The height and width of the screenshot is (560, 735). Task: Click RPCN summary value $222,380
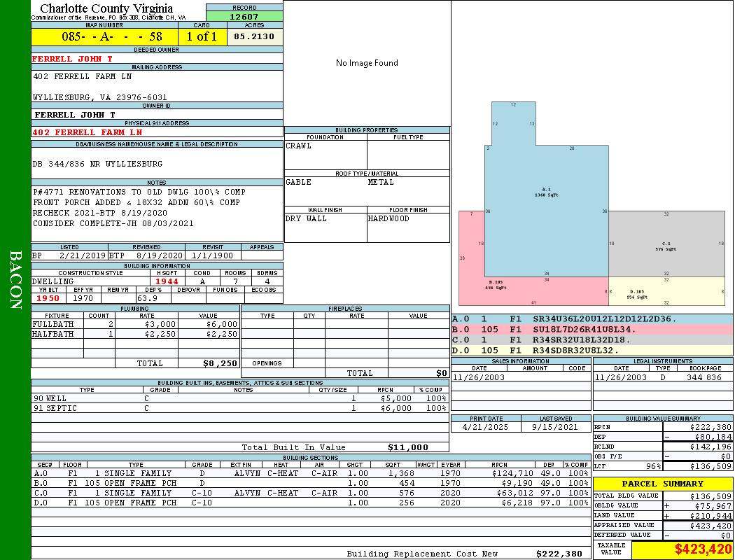710,428
